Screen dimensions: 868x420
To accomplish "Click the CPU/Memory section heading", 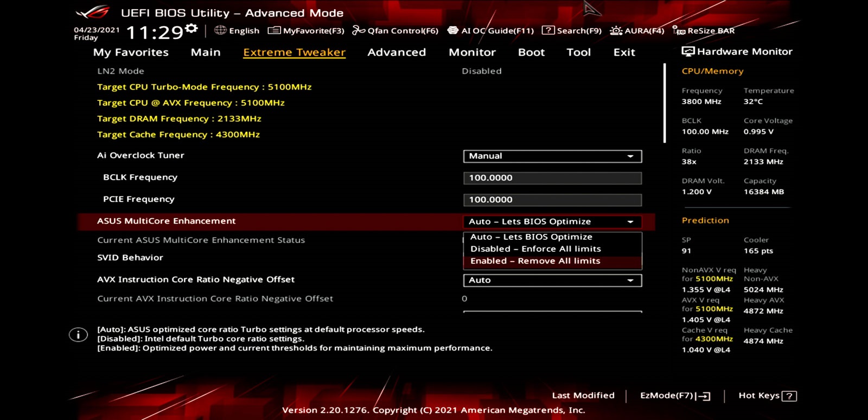I will [712, 71].
